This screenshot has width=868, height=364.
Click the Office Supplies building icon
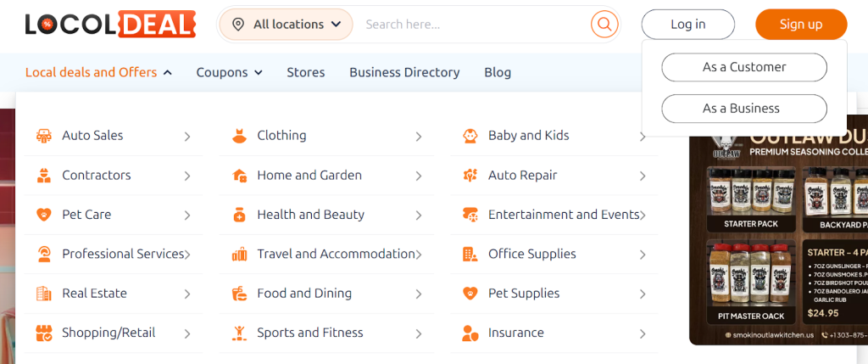[470, 255]
